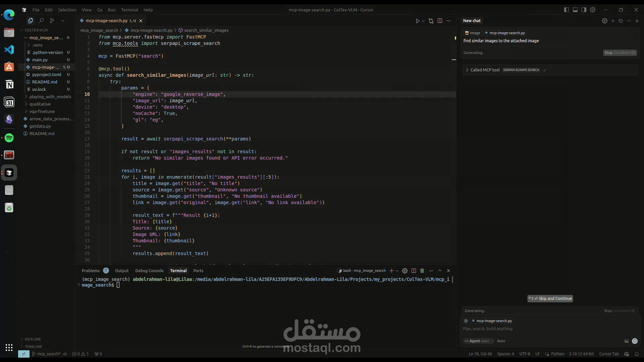Toggle the bottom panel layout

pos(575,10)
